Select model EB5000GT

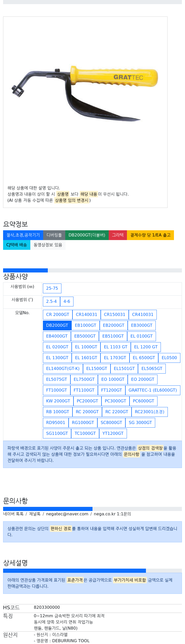(x=85, y=336)
